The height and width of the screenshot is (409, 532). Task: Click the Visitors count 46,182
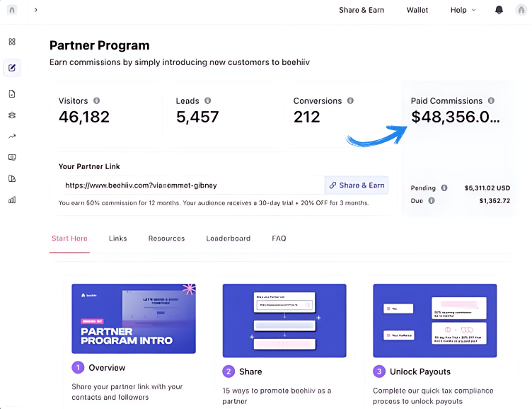coord(84,117)
